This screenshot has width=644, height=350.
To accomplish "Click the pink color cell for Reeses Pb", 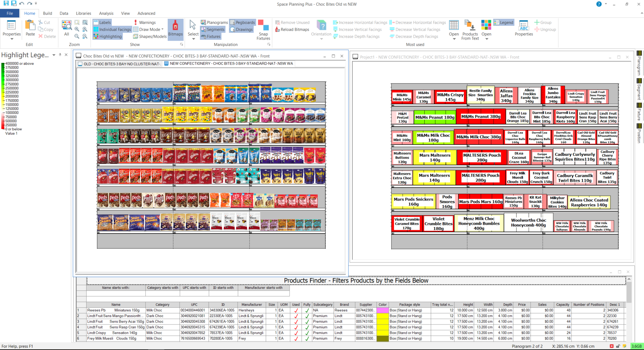I will point(383,310).
